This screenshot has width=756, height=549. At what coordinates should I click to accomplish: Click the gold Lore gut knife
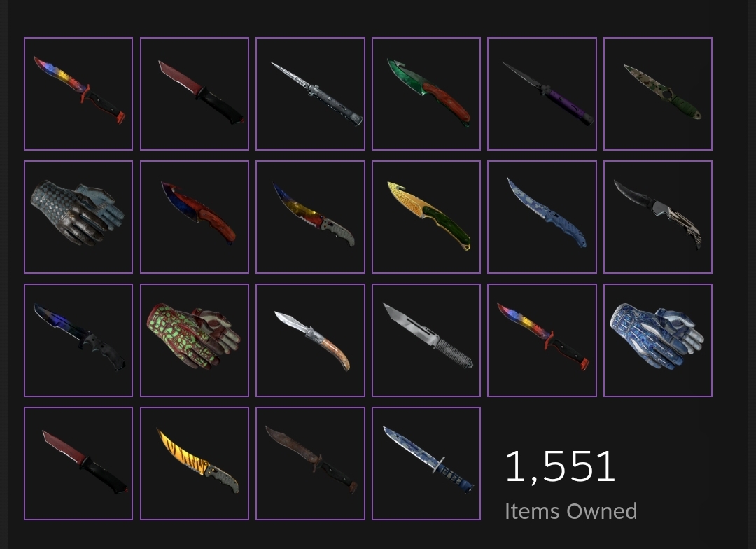(x=426, y=217)
